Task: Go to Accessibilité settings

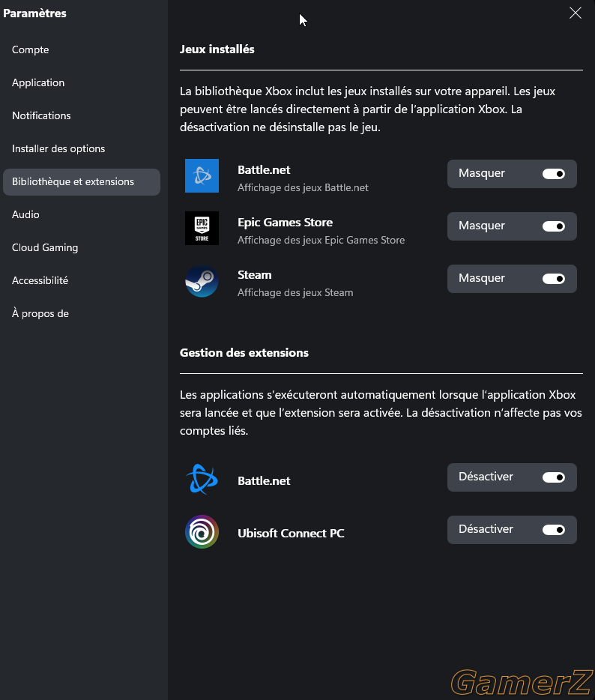Action: point(82,281)
